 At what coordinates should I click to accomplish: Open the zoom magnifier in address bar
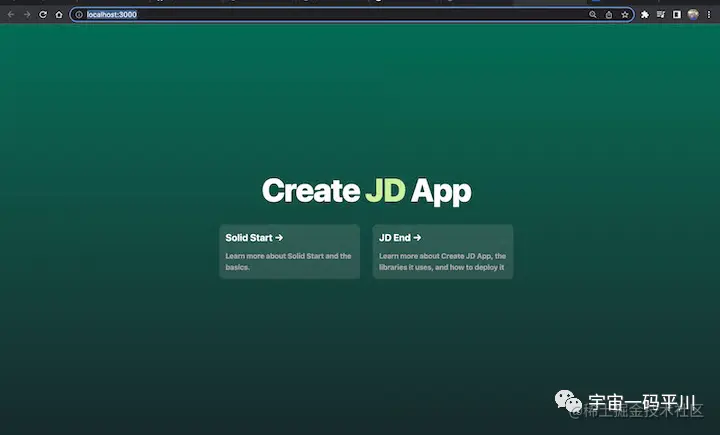[593, 15]
